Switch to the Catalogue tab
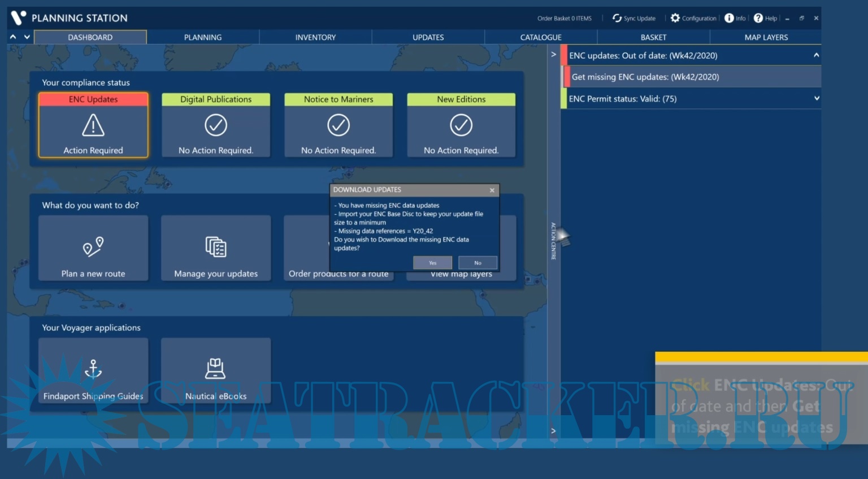 pos(541,37)
